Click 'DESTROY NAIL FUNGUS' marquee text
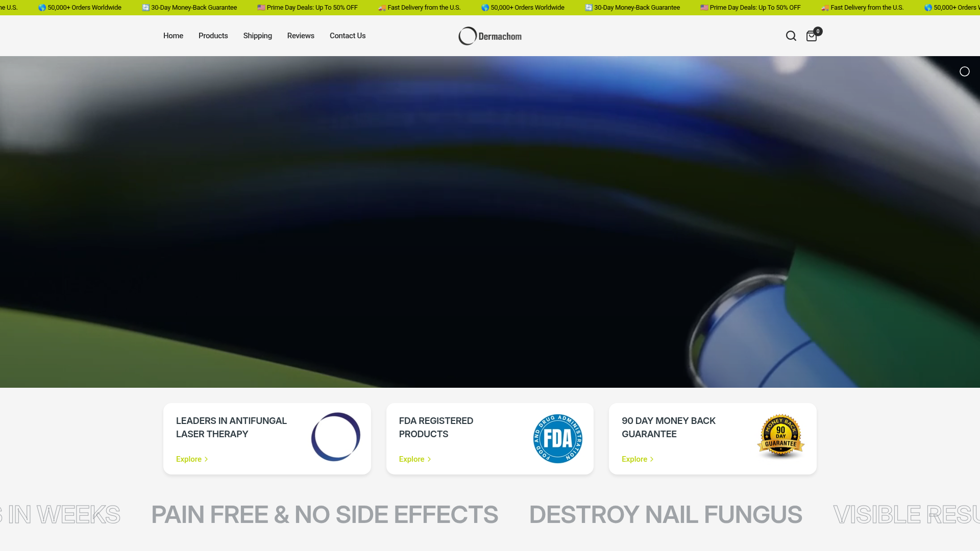 pos(666,514)
